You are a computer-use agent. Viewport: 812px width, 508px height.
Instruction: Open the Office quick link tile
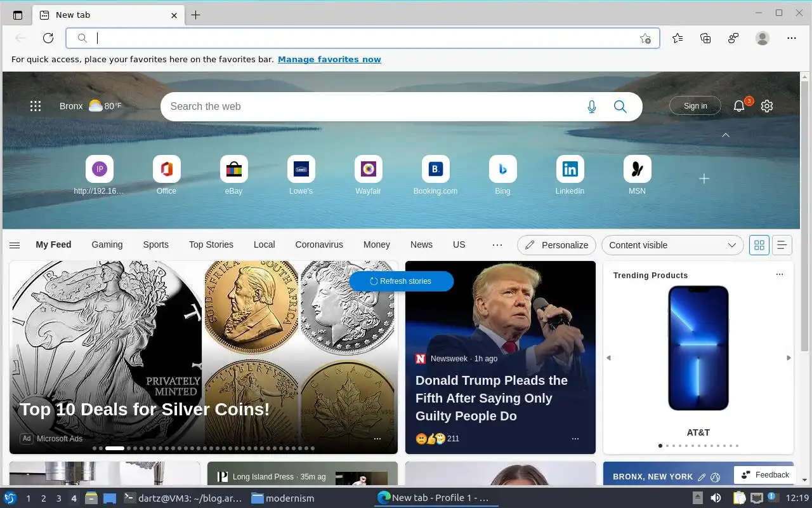tap(166, 175)
